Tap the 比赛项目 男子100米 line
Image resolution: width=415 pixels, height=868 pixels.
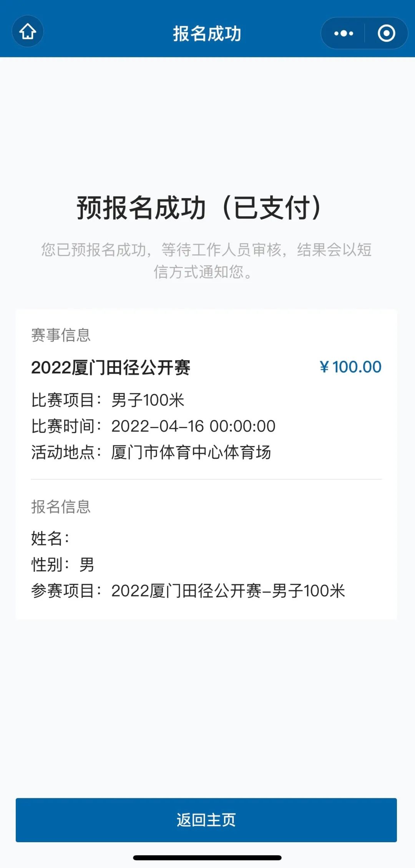pos(108,400)
